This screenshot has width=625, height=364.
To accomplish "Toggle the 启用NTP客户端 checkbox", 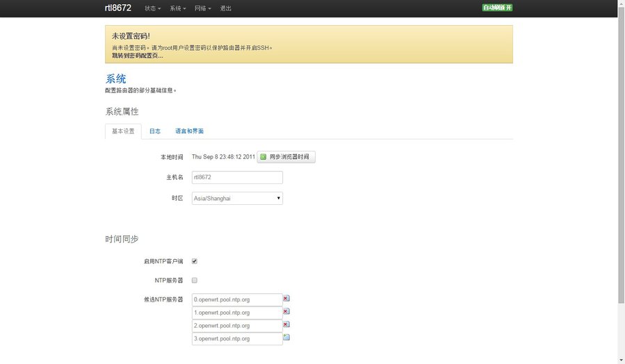I will coord(195,261).
